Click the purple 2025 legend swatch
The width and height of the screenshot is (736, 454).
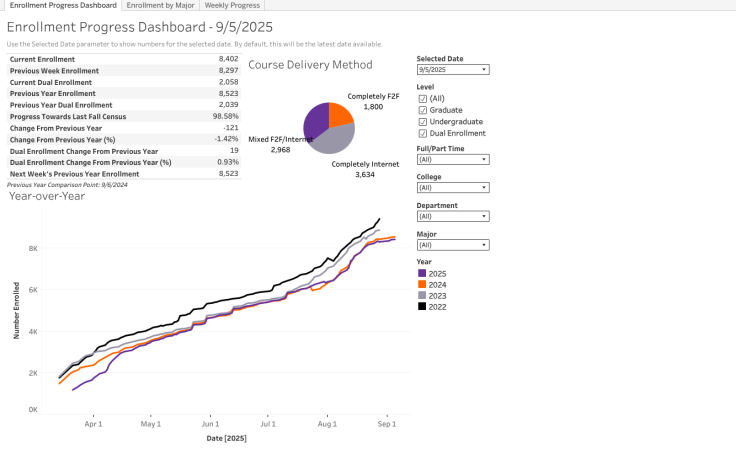tap(422, 273)
